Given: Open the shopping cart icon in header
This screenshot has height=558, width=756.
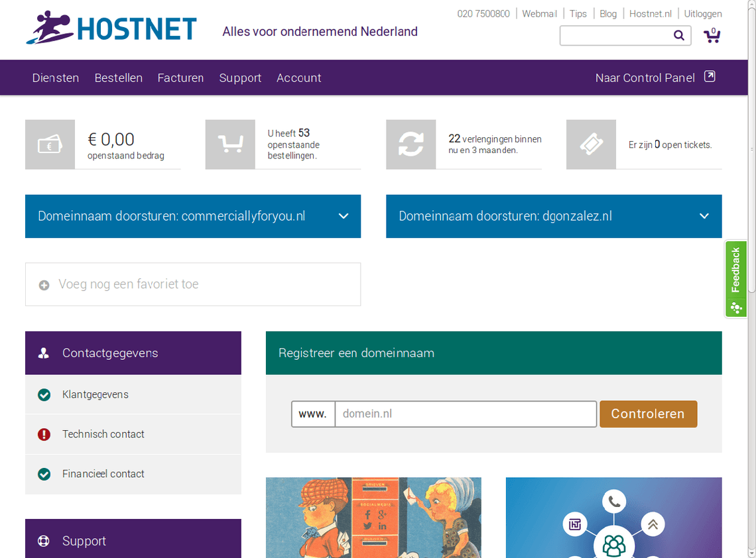Looking at the screenshot, I should (x=712, y=35).
